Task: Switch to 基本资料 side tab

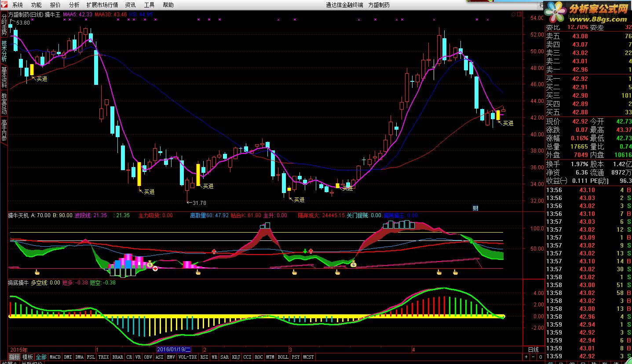Action: [4, 77]
